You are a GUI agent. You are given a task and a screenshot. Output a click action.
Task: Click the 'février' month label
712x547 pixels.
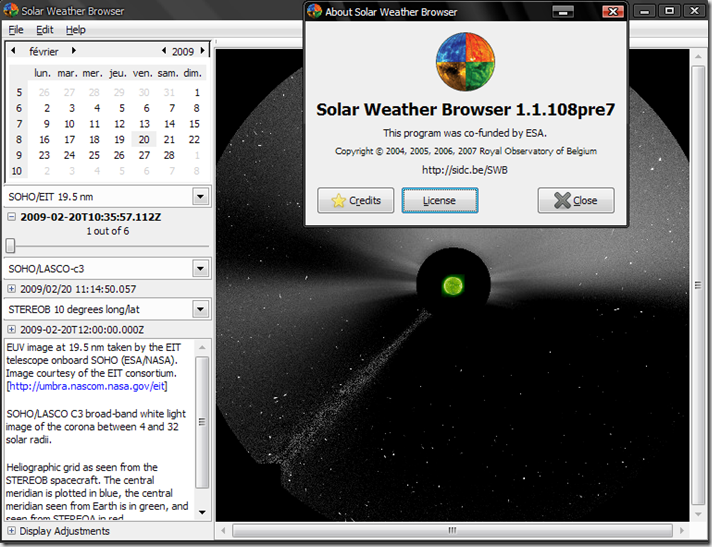tap(44, 51)
